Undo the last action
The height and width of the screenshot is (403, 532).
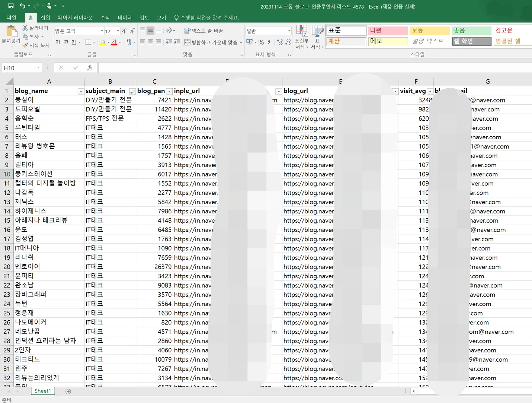click(23, 6)
